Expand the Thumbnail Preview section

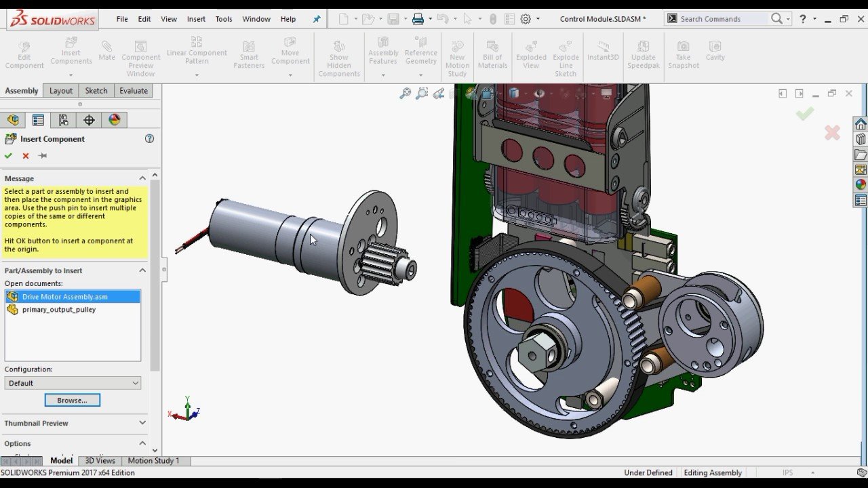(x=142, y=423)
